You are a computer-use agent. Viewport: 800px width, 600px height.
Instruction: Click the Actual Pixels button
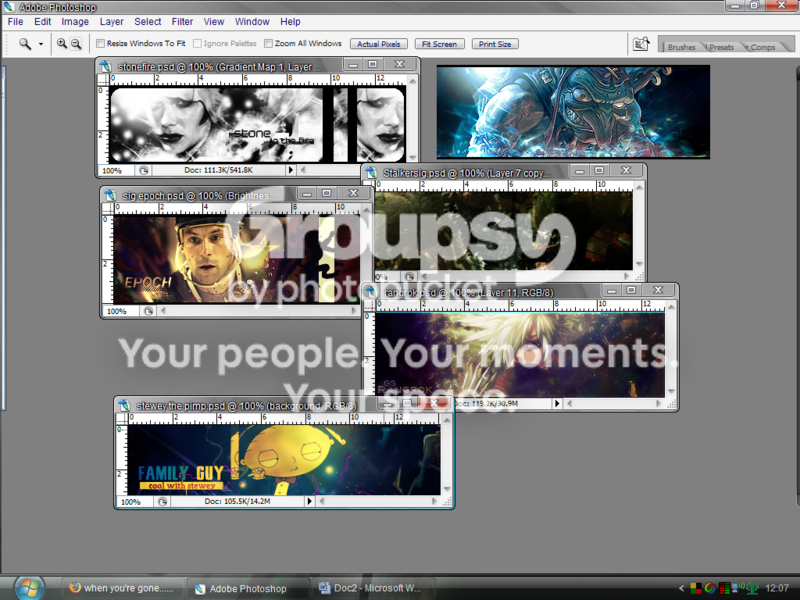(379, 44)
